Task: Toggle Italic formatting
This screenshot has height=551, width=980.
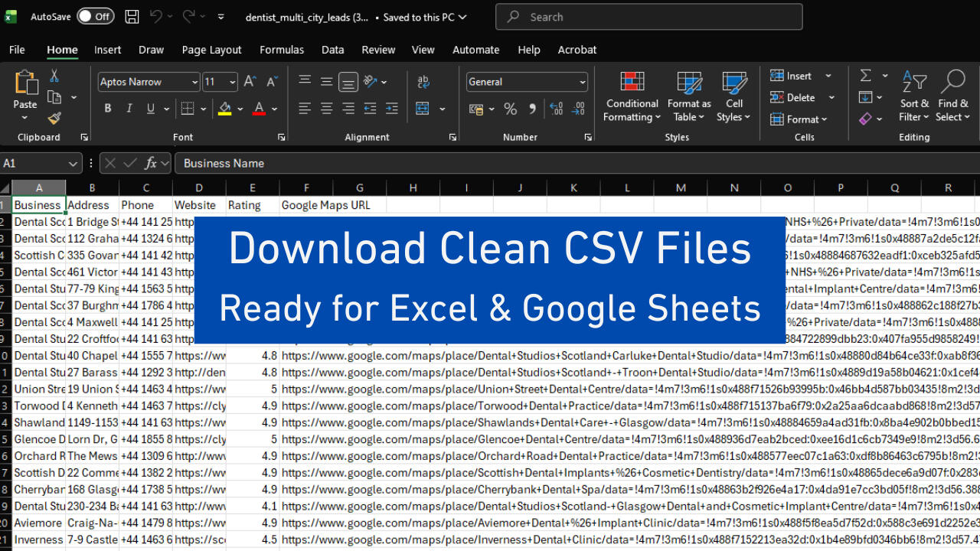Action: 129,109
